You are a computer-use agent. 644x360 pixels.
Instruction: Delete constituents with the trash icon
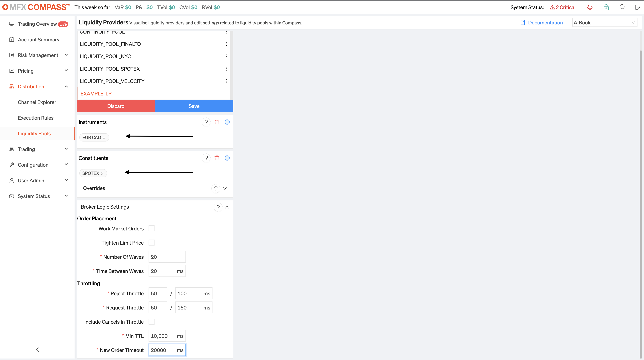(x=217, y=158)
